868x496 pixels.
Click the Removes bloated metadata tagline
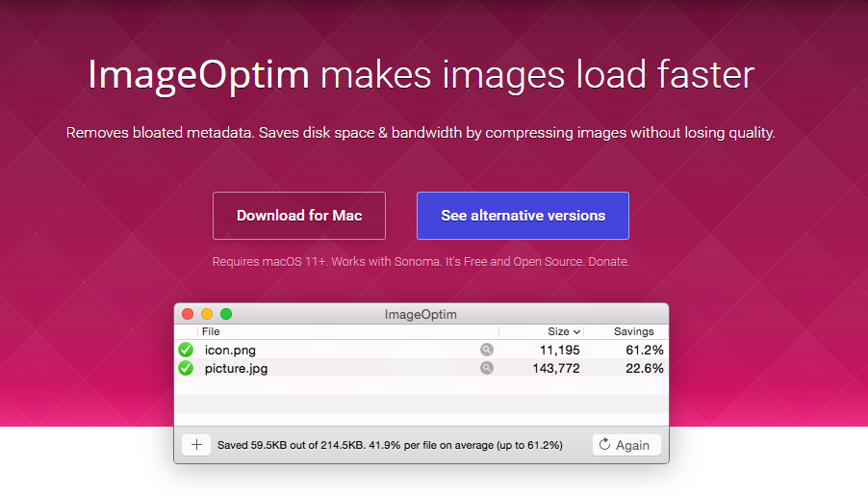tap(421, 133)
